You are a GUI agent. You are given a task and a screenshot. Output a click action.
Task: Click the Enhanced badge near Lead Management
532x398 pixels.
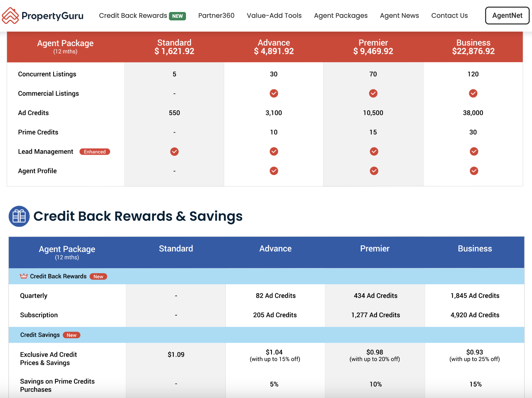point(95,152)
